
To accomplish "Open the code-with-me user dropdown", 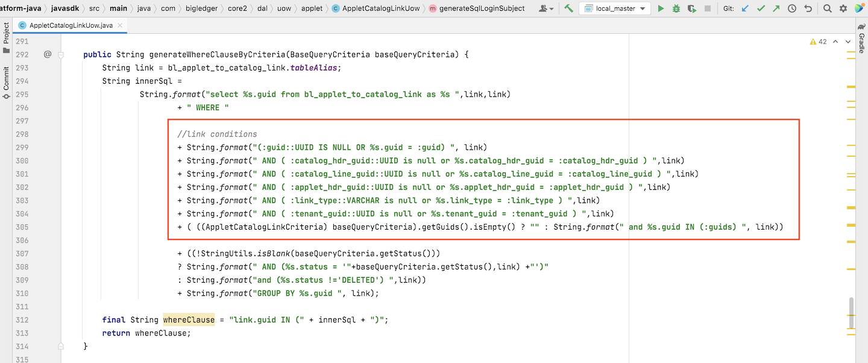I will [547, 8].
